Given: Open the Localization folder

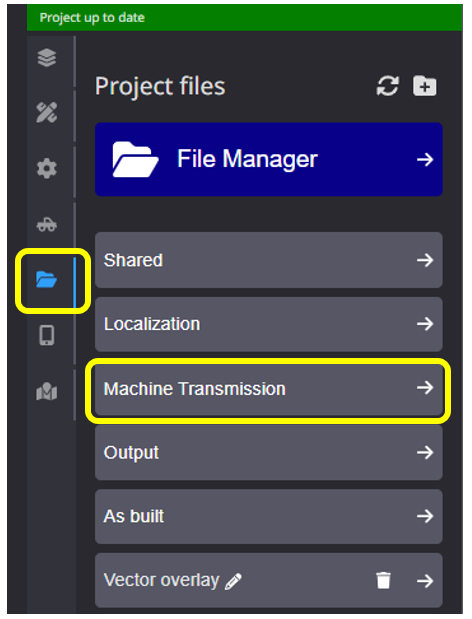Looking at the screenshot, I should coord(269,324).
